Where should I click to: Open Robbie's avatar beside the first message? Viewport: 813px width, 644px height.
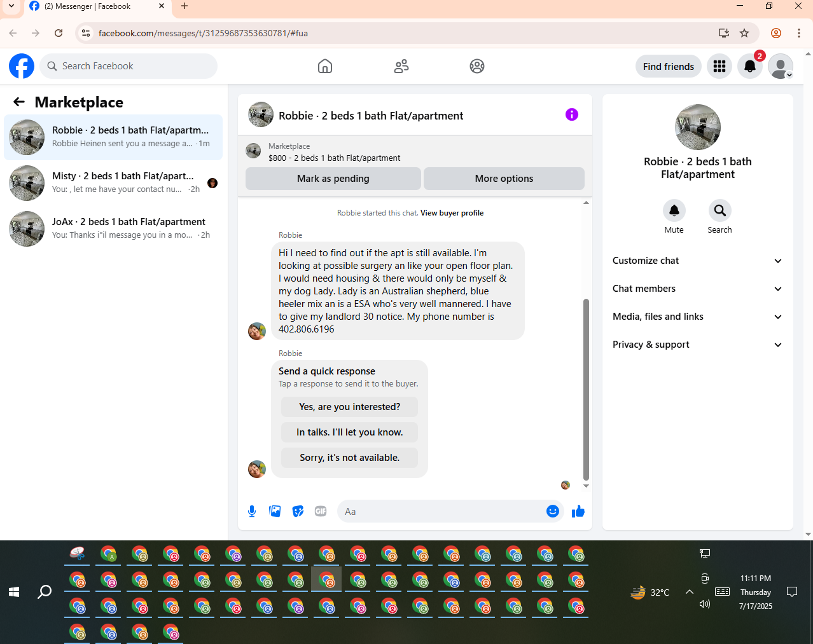(x=257, y=331)
